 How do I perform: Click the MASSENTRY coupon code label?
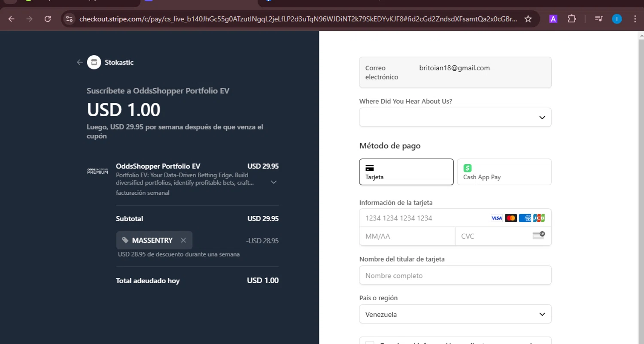(x=152, y=240)
